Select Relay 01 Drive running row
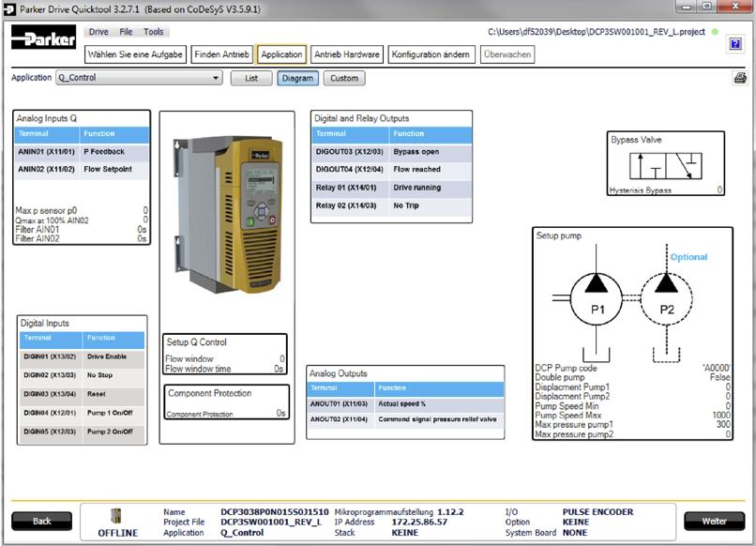 point(391,188)
